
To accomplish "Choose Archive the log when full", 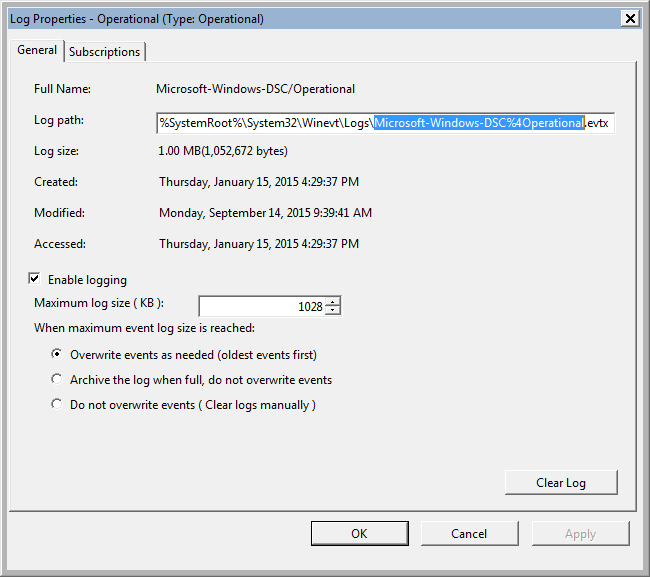I will coord(57,380).
